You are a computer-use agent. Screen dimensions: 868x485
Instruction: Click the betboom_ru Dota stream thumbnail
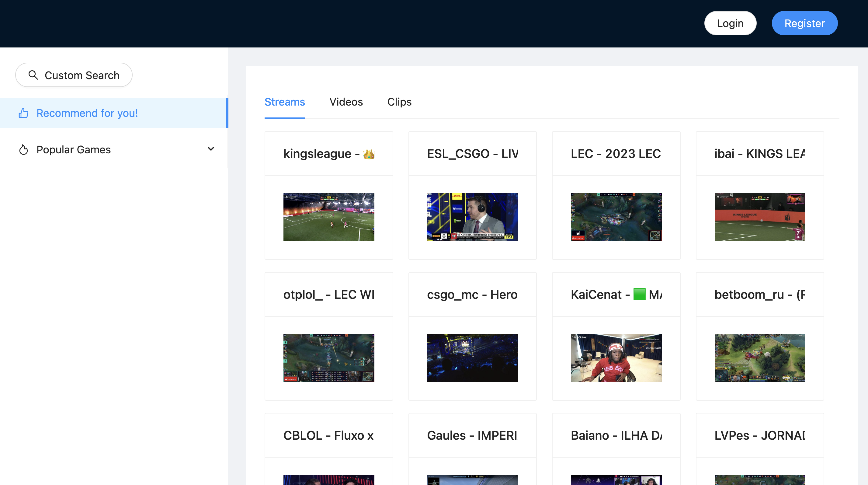tap(759, 358)
